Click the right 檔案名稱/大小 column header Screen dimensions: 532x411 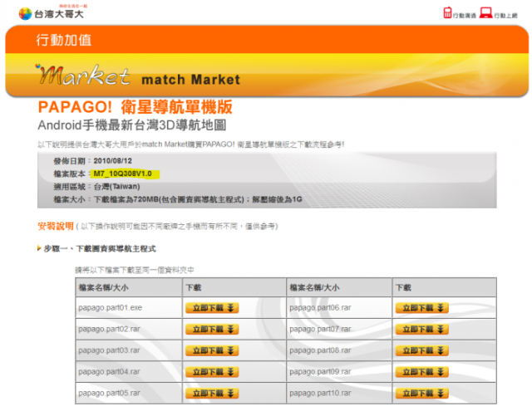click(314, 287)
